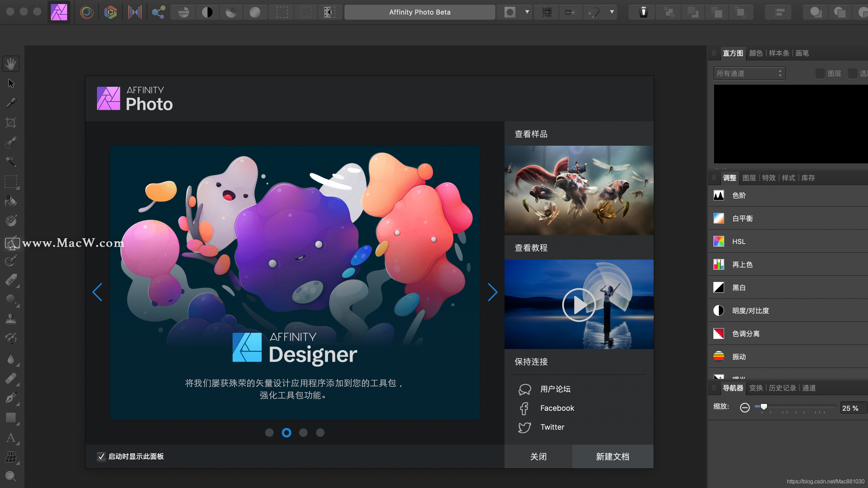Screen dimensions: 868x488
Task: Open the Assistant Manager icon
Action: (643, 12)
